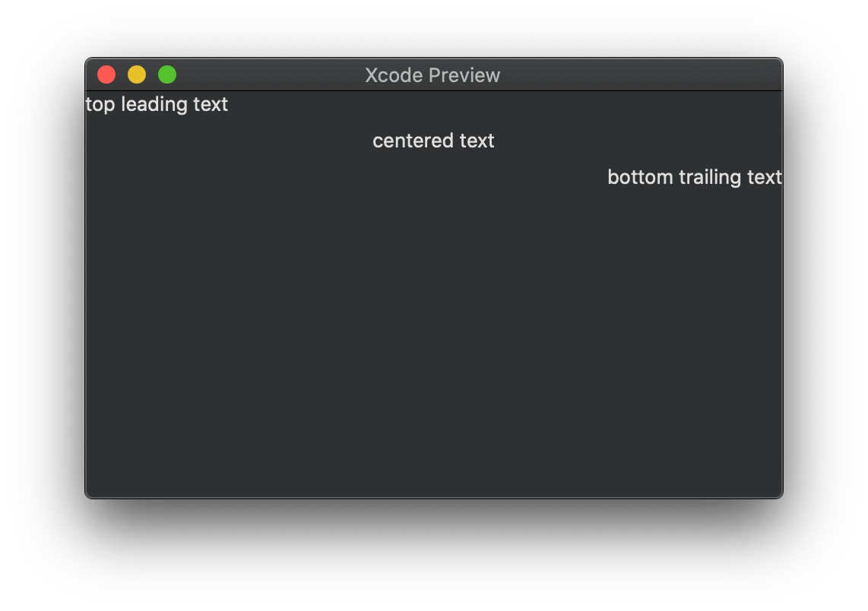Select the 'bottom trailing text' label
868x611 pixels.
(x=694, y=177)
